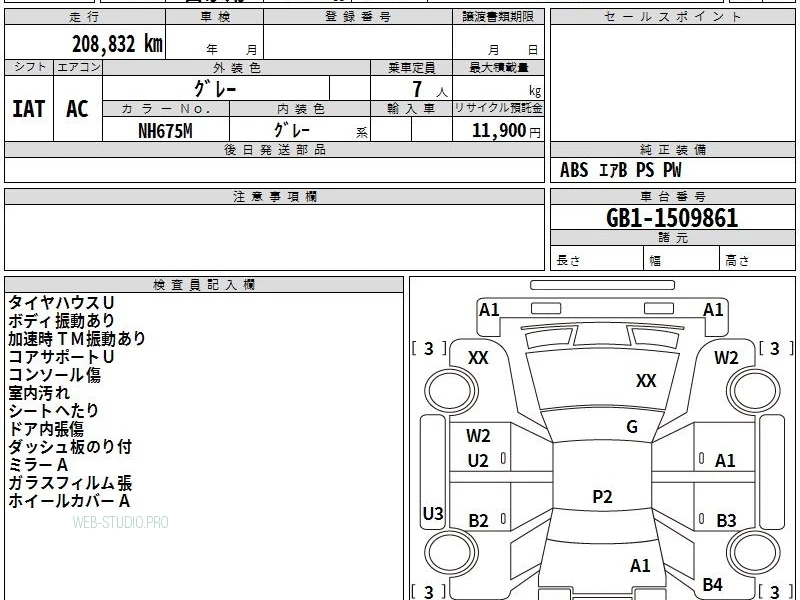Click the B4 damage mark on diagram

coord(712,584)
